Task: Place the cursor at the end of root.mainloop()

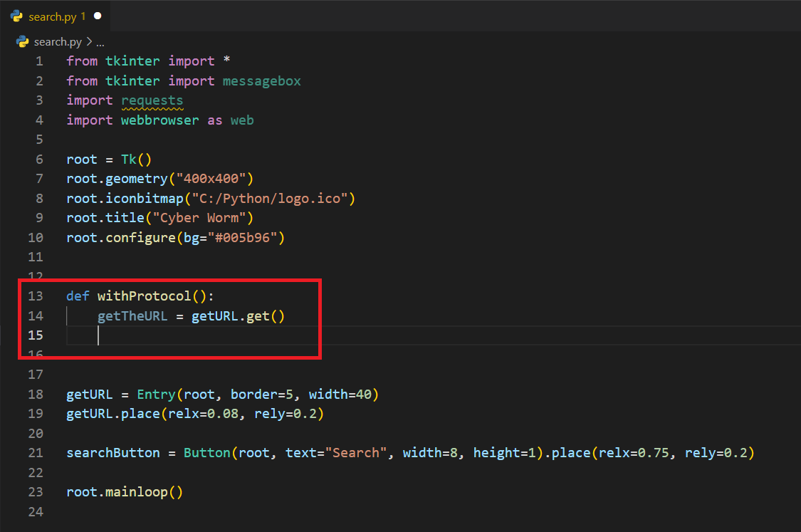Action: pos(184,492)
